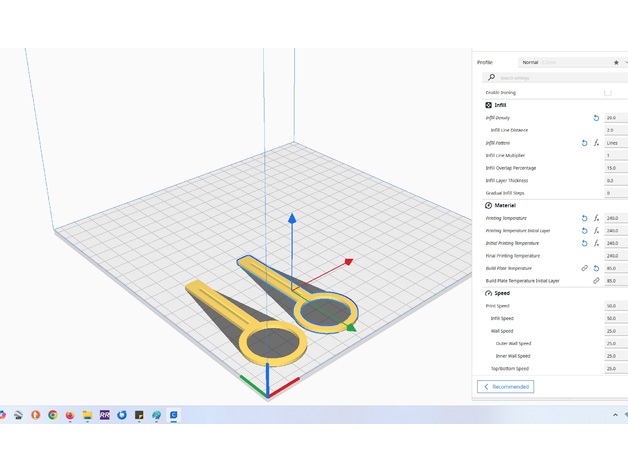The image size is (628, 472).
Task: Click formula icon beside Printing Temperature
Action: 596,218
